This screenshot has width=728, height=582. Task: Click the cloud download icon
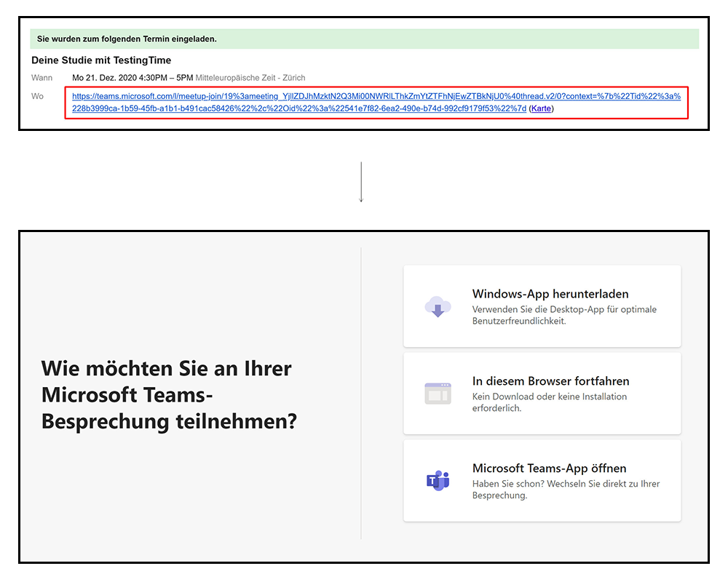(438, 306)
